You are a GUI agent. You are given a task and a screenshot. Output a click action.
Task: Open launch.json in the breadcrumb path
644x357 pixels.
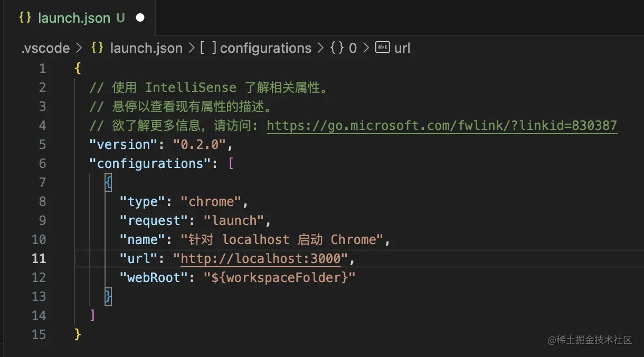point(146,48)
